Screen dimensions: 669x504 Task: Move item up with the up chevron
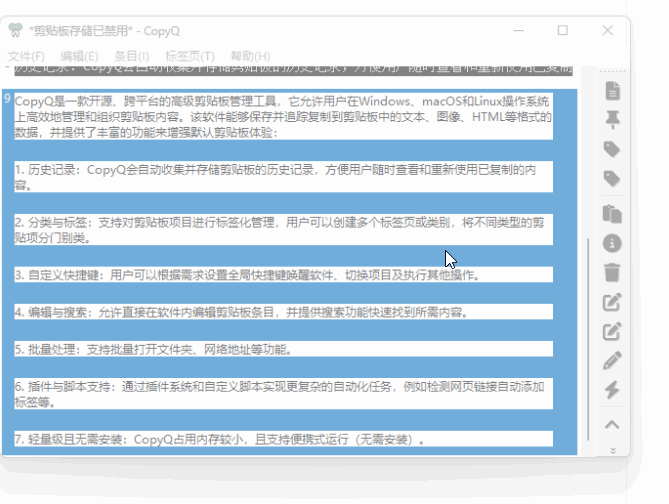[612, 425]
